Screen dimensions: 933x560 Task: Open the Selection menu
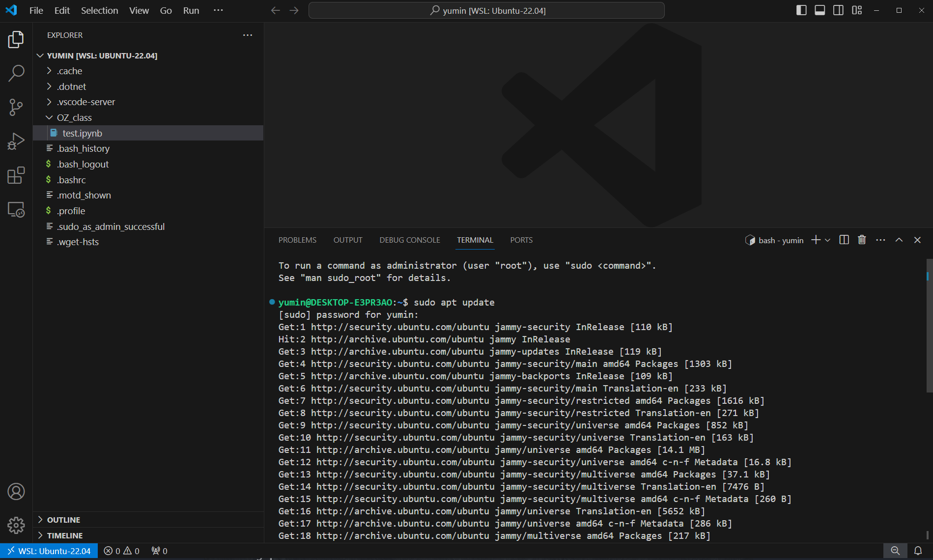(x=99, y=10)
